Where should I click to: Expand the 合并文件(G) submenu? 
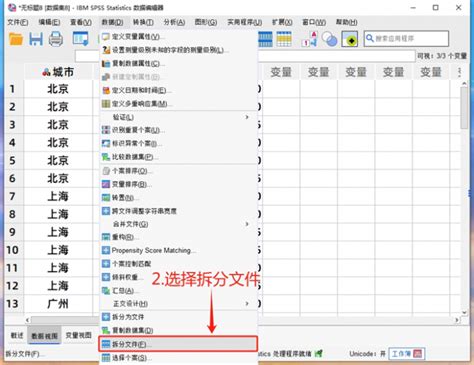(179, 224)
